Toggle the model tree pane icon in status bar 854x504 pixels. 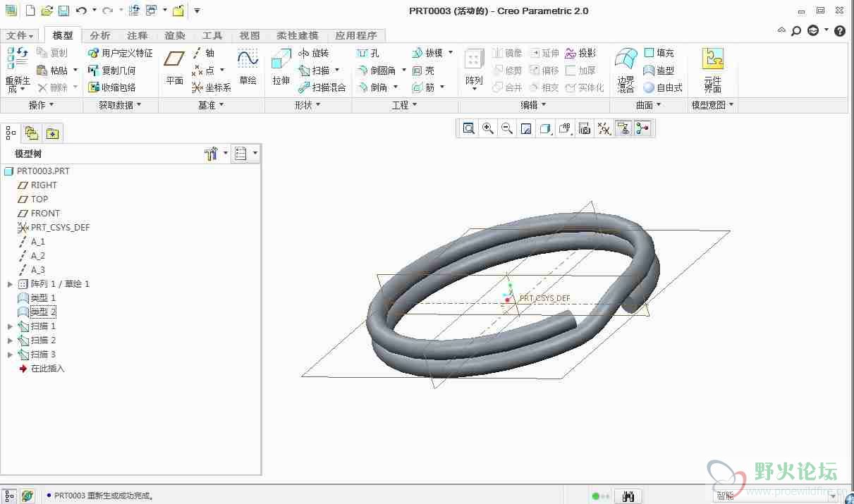coord(9,496)
